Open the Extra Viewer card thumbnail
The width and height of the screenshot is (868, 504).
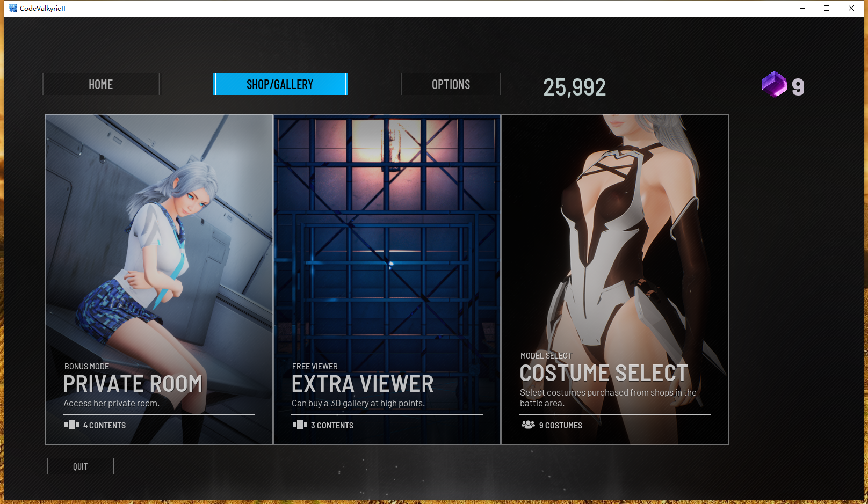coord(387,280)
